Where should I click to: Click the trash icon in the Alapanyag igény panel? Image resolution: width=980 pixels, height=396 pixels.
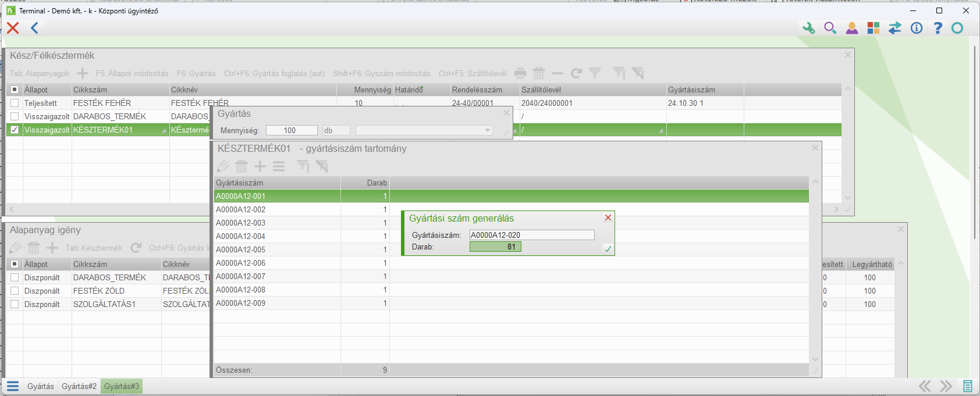coord(34,248)
